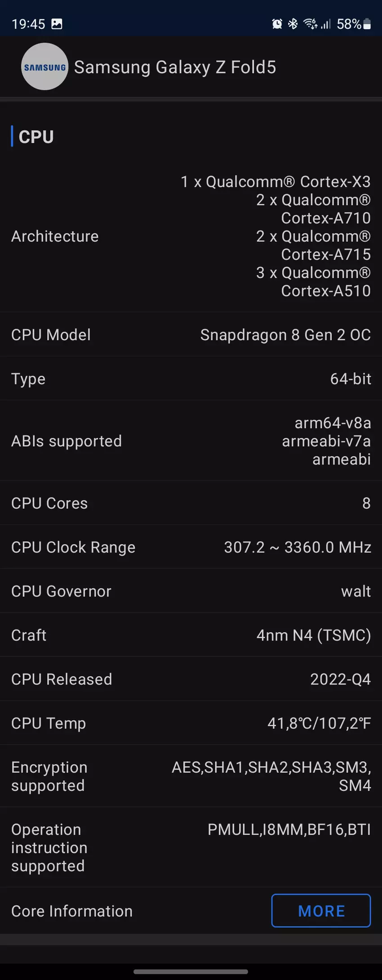Tap the Samsung logo avatar
The width and height of the screenshot is (382, 980).
click(x=44, y=67)
